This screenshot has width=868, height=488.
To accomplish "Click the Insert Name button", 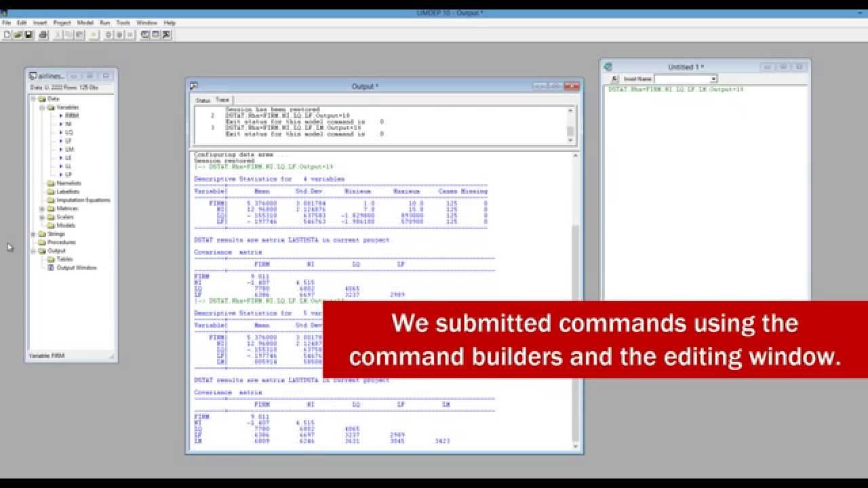I will (637, 79).
